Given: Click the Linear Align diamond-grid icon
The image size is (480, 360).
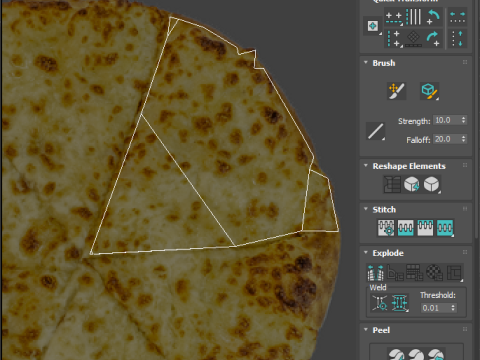Looking at the screenshot, I should (414, 39).
